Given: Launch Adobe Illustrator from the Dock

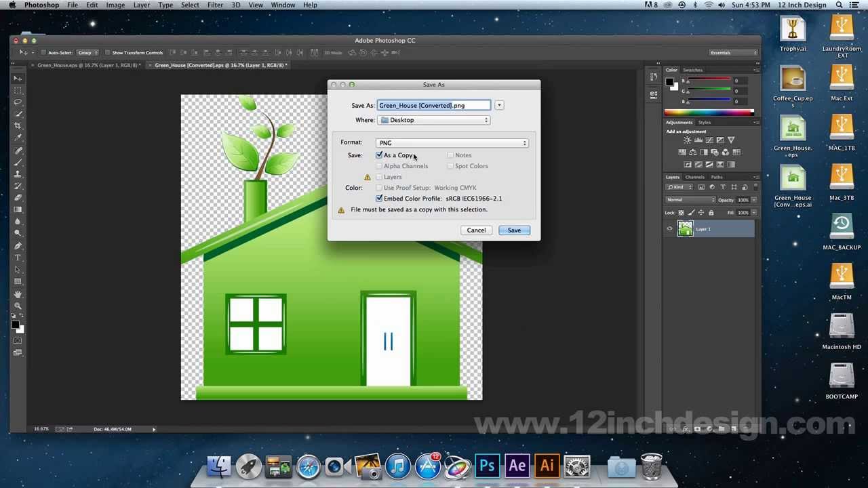Looking at the screenshot, I should click(x=547, y=466).
